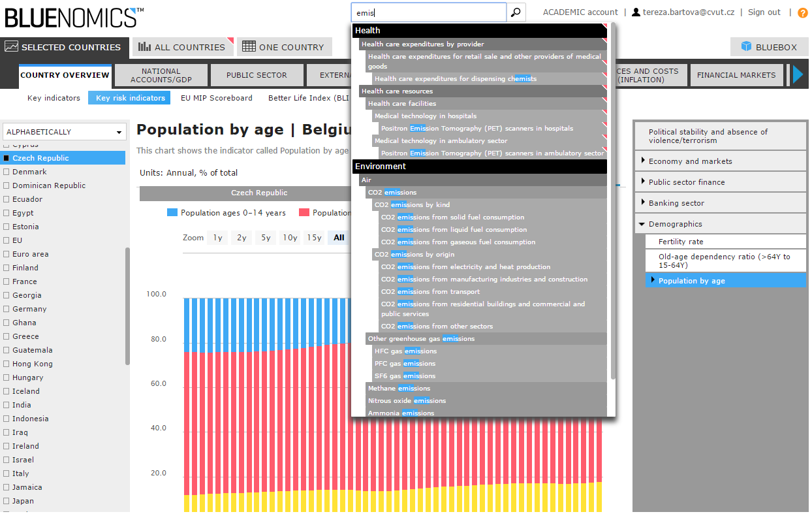Select Other greenhouse gas emissions result
This screenshot has height=529, width=812.
[486, 339]
